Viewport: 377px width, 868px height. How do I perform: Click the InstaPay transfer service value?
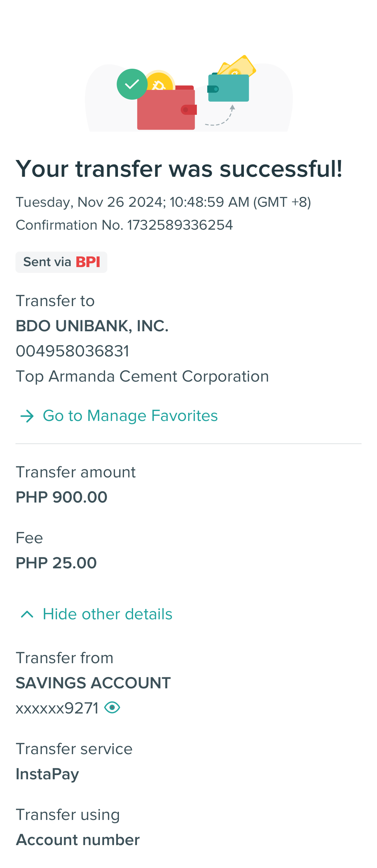tap(47, 774)
